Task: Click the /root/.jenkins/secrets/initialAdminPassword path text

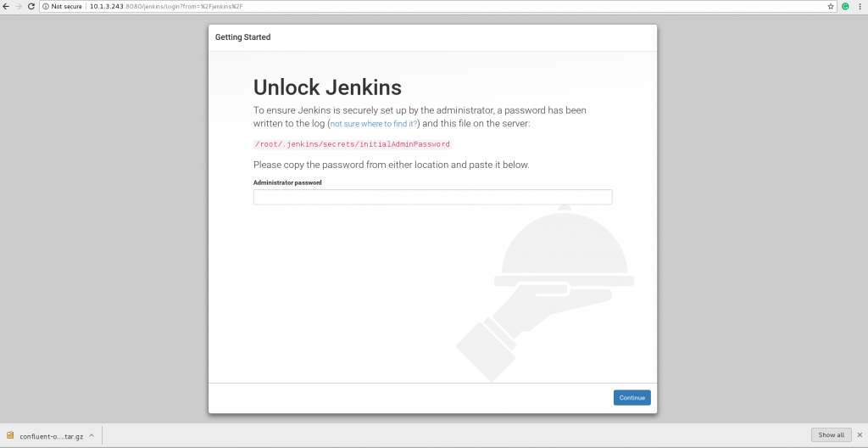Action: [352, 144]
